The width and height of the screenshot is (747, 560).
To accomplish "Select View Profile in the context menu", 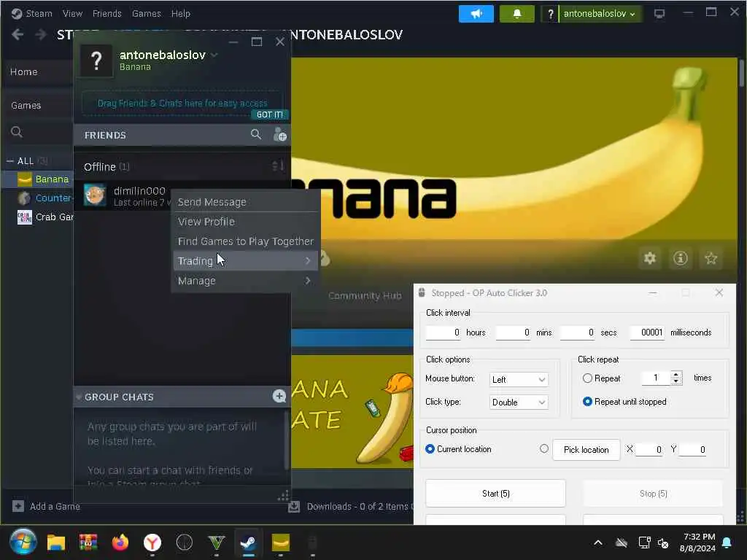I will 245,222.
